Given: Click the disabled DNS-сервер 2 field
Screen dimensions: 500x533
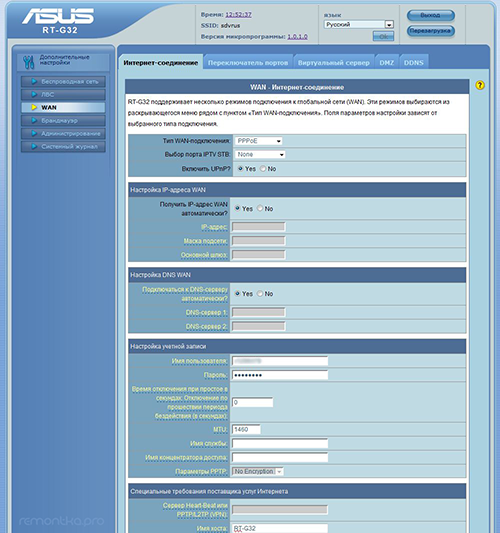Looking at the screenshot, I should click(259, 326).
